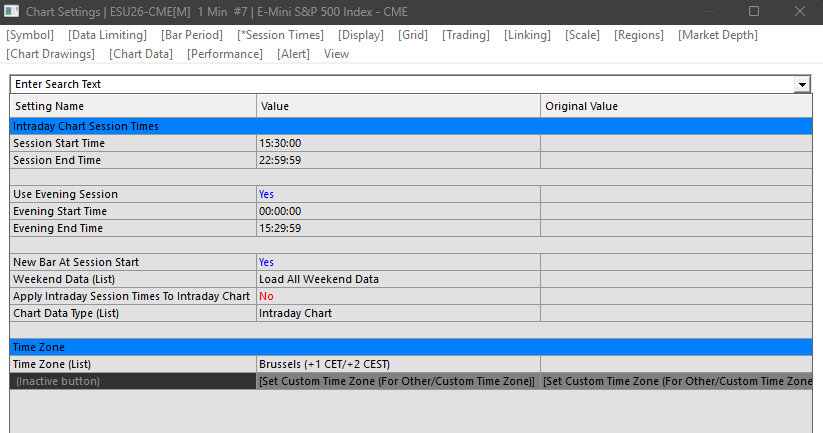Image resolution: width=823 pixels, height=433 pixels.
Task: Open the Weekend Data list value
Action: (x=398, y=279)
